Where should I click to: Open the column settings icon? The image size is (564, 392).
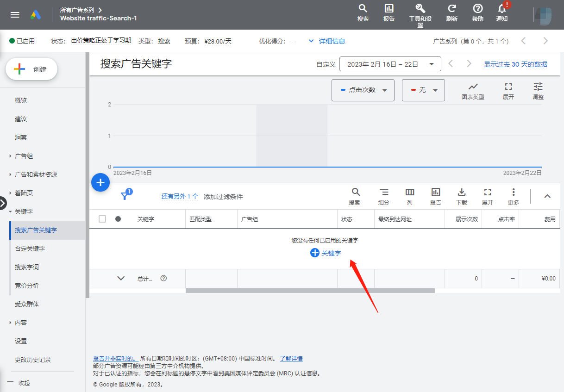click(409, 196)
